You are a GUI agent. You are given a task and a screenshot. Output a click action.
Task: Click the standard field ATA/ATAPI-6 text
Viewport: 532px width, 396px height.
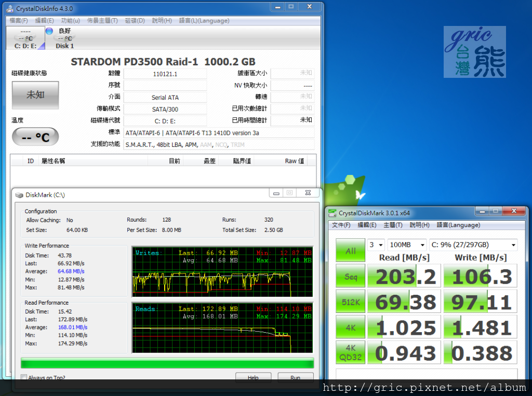click(x=219, y=133)
